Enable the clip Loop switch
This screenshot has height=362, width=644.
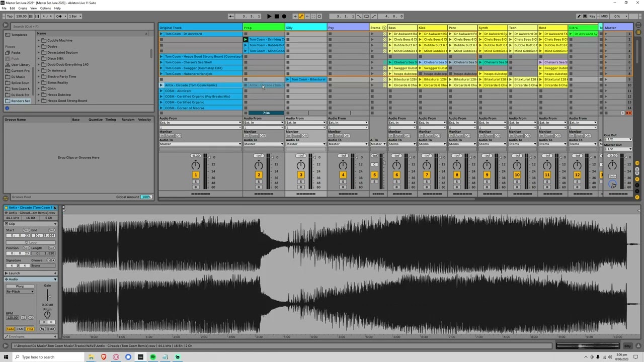tap(30, 242)
